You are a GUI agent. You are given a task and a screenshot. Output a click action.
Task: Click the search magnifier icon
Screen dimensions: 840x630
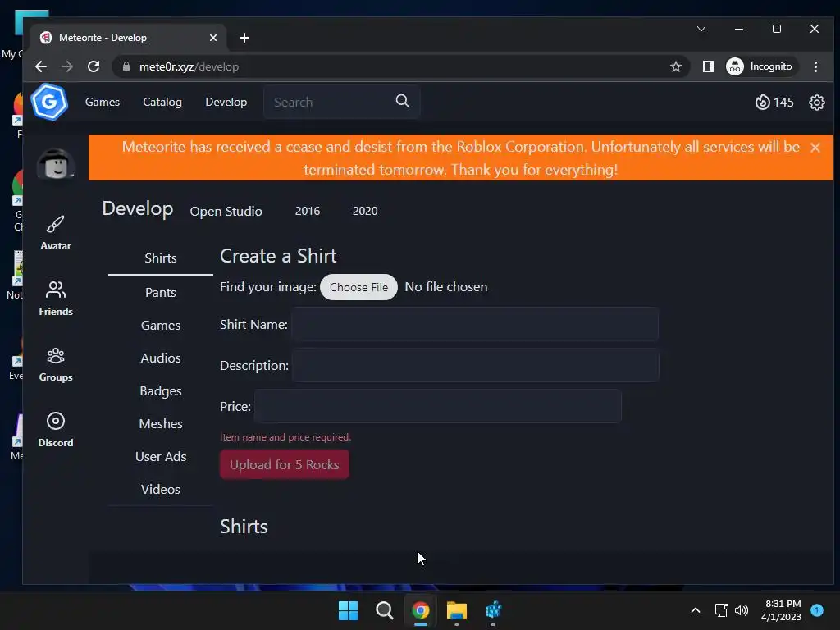[402, 101]
